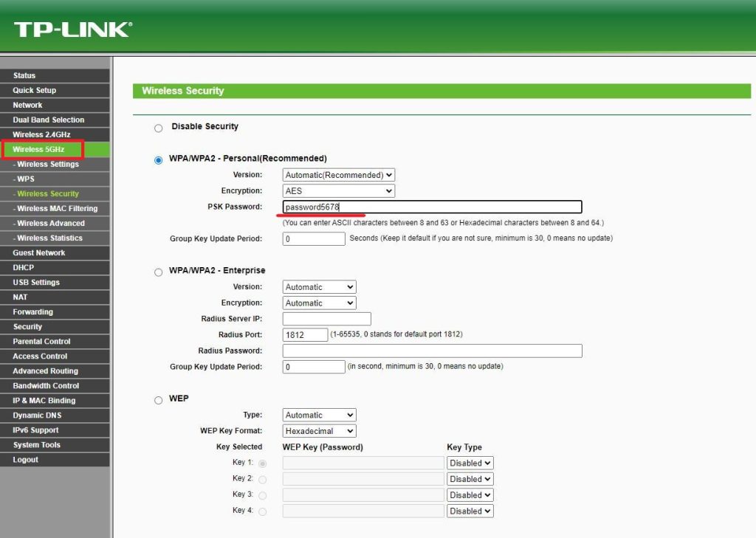Open the Encryption dropdown set to AES

click(337, 190)
